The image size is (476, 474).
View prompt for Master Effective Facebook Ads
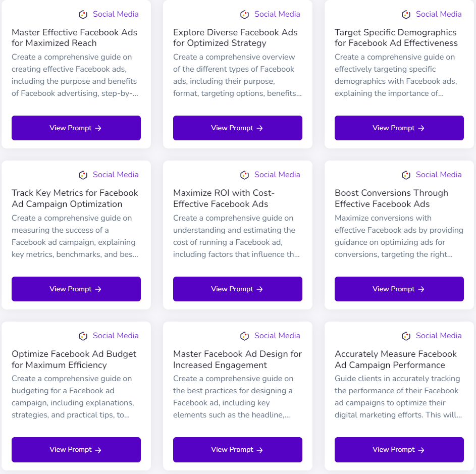click(x=76, y=128)
